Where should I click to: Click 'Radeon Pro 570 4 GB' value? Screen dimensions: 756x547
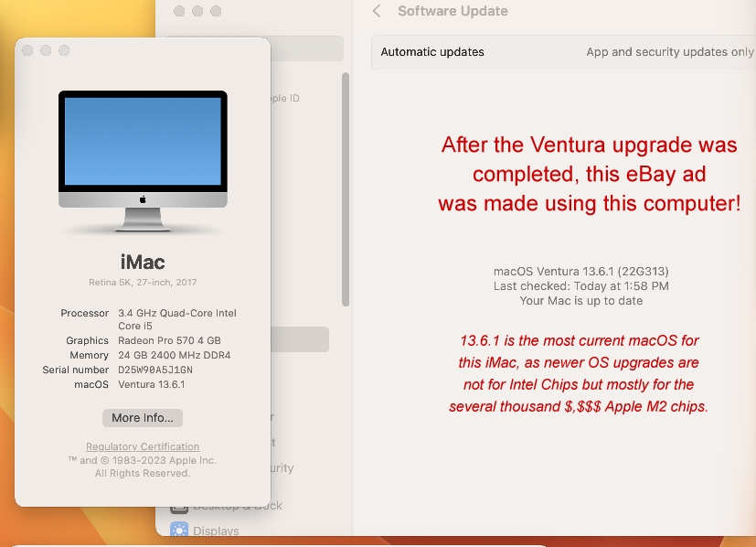(x=169, y=340)
